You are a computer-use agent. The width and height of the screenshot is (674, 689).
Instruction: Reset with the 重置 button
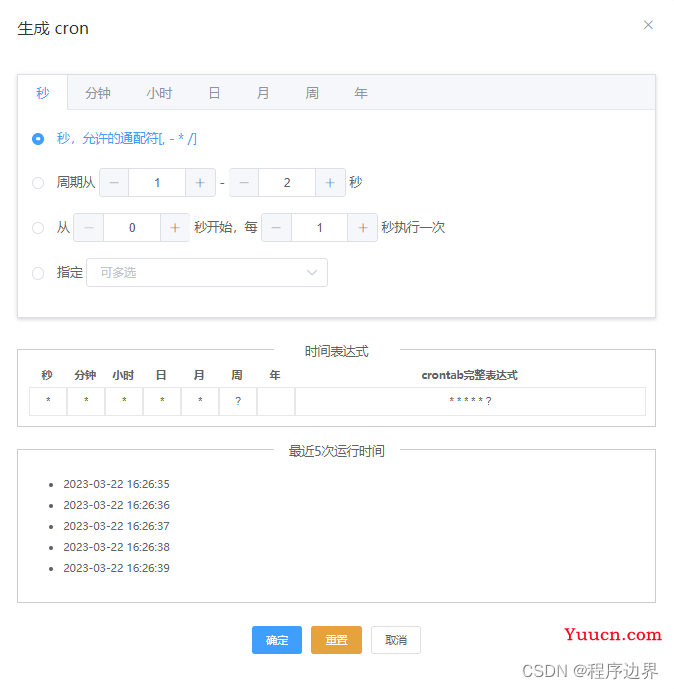click(337, 640)
